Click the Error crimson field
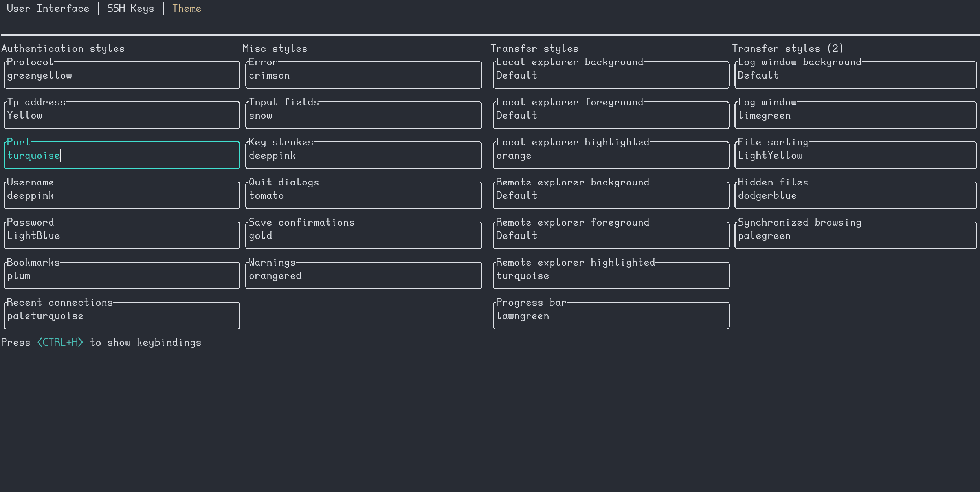The height and width of the screenshot is (492, 980). click(x=363, y=75)
